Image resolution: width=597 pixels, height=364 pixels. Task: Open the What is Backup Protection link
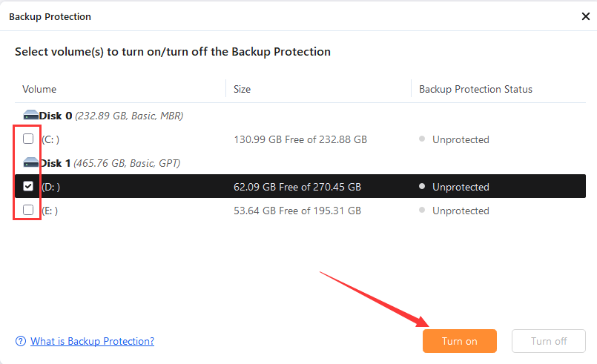[x=92, y=341]
